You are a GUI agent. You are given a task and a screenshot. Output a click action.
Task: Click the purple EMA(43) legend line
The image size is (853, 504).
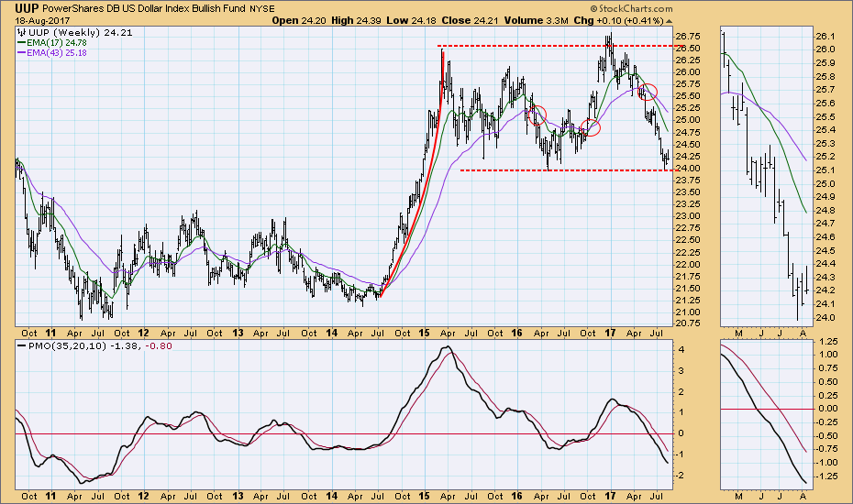[22, 53]
